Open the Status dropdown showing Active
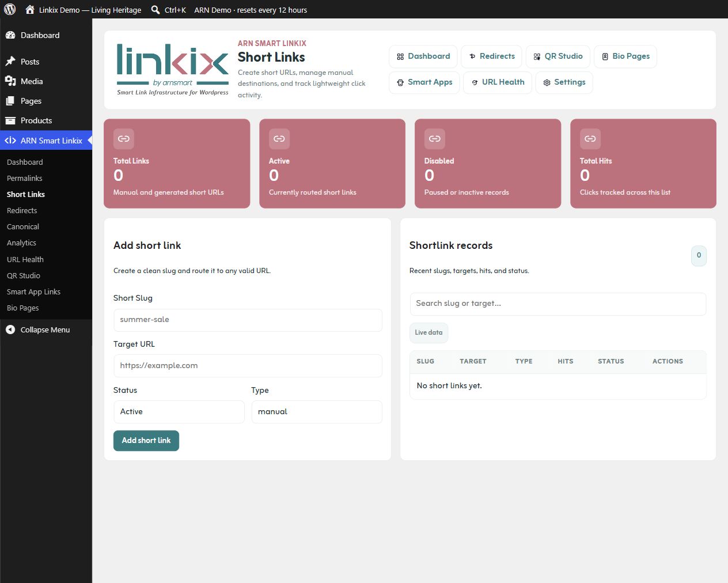The image size is (728, 583). 179,412
